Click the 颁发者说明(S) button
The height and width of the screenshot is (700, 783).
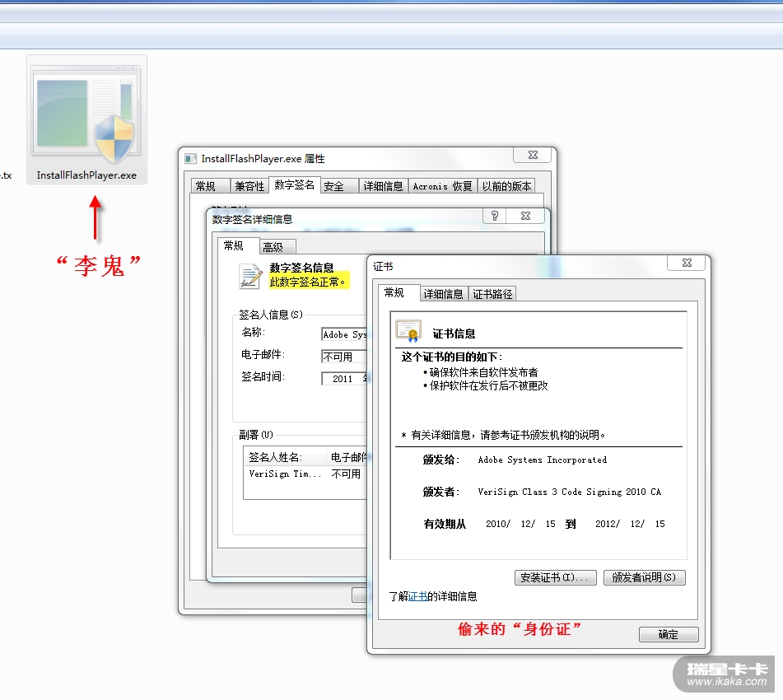click(644, 577)
